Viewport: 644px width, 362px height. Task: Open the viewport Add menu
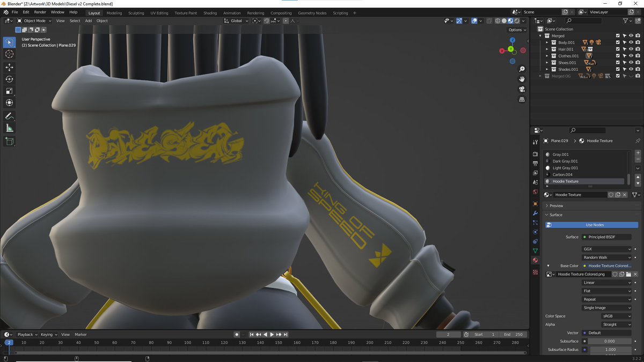tap(88, 21)
